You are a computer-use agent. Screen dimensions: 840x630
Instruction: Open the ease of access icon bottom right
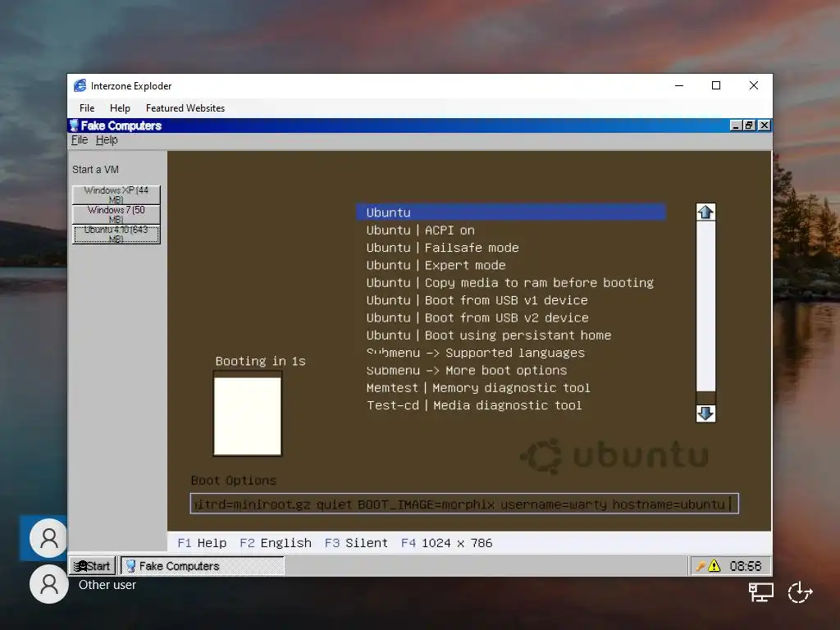[x=800, y=592]
